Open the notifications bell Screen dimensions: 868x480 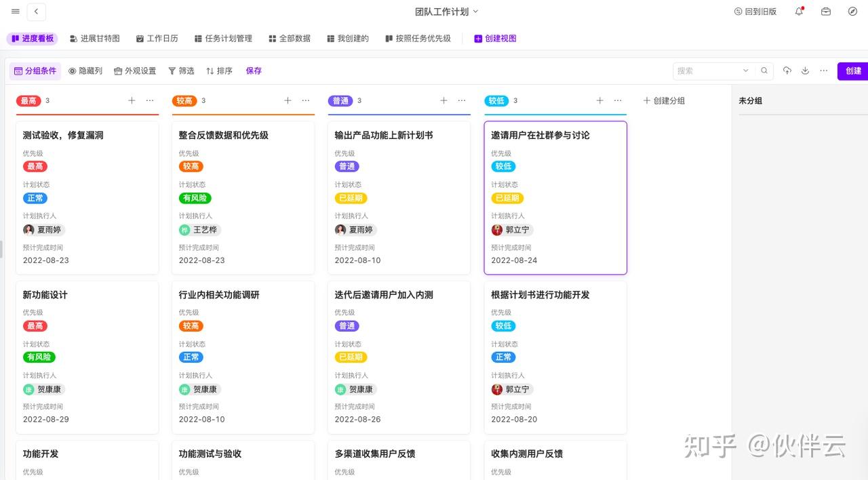click(800, 12)
